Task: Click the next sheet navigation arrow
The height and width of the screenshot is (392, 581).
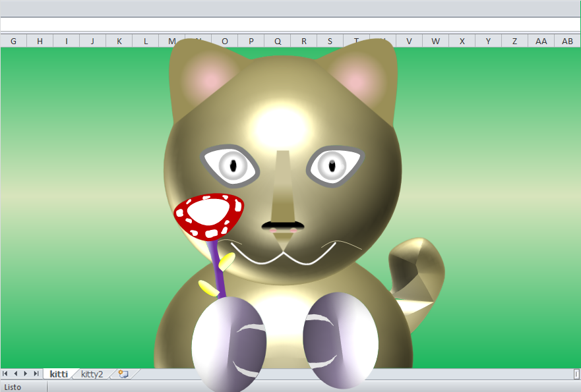Action: [26, 374]
